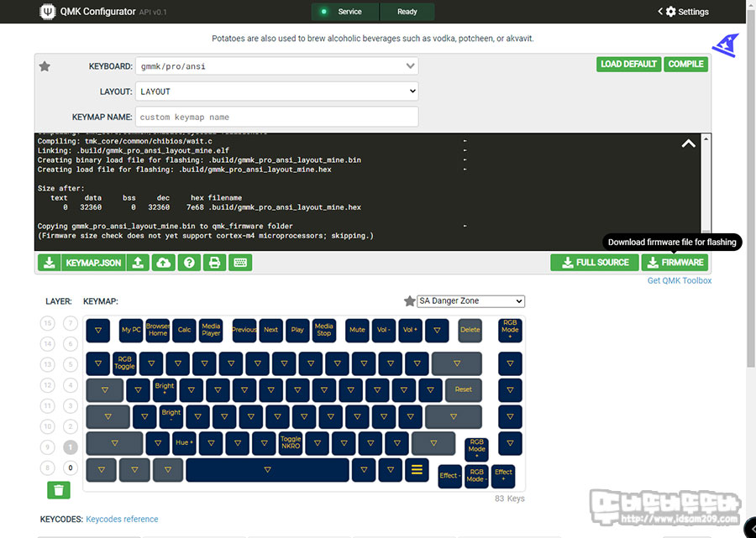Favorite the keyboard with the star icon
The image size is (756, 538).
tap(45, 66)
